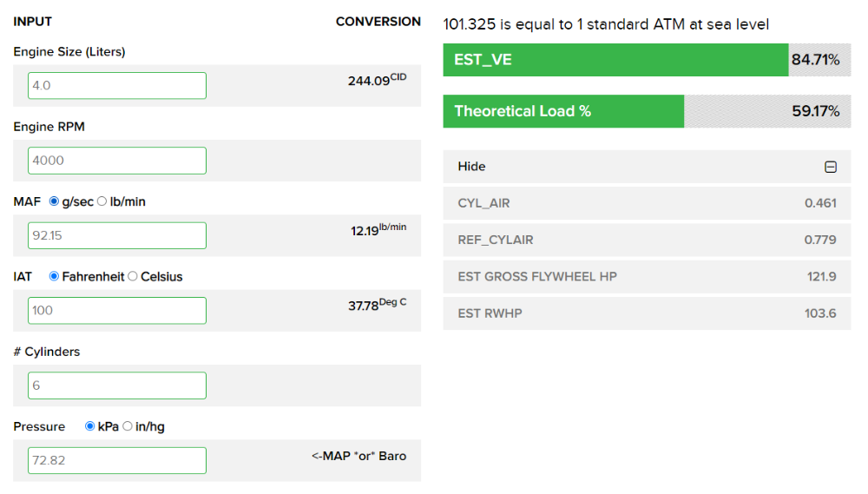
Task: Choose Celsius for IAT
Action: pyautogui.click(x=133, y=277)
